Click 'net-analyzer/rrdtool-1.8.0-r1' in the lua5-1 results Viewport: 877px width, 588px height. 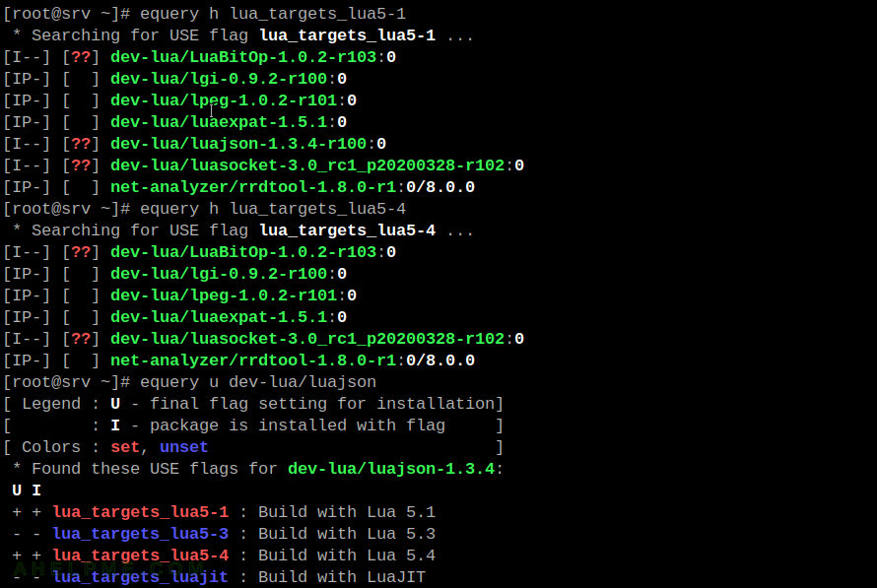[x=253, y=187]
